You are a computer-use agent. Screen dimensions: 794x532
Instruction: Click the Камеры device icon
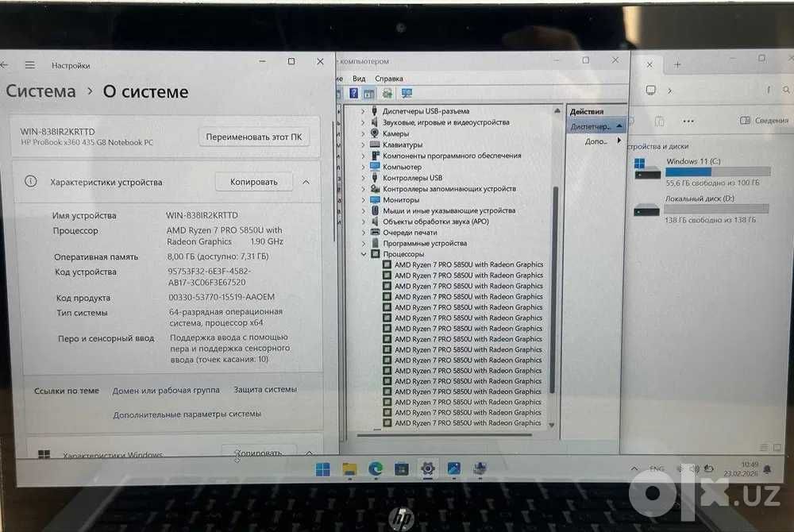pos(375,133)
